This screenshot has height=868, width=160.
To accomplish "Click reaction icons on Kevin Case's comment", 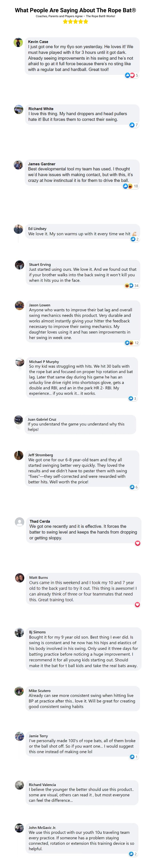I will (130, 75).
